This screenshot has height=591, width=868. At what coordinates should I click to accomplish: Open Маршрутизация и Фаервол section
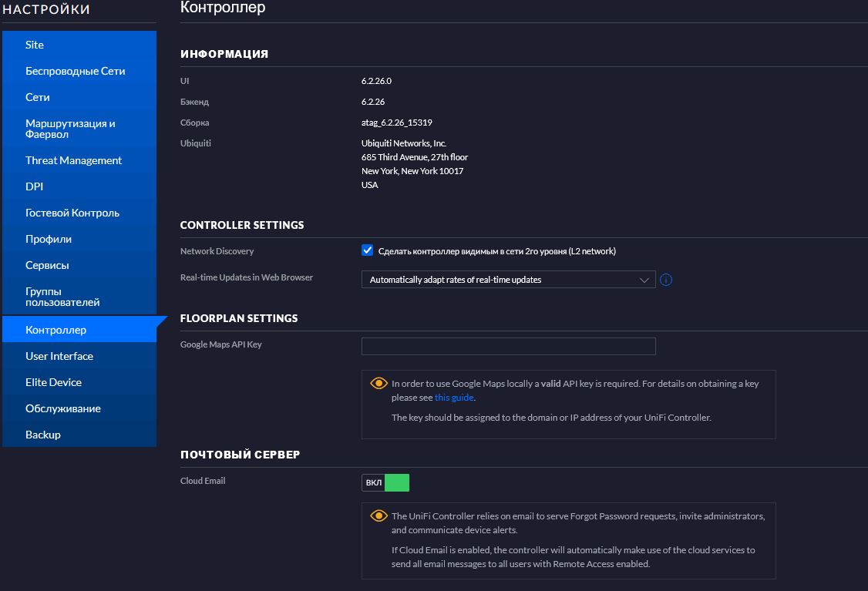pyautogui.click(x=79, y=129)
